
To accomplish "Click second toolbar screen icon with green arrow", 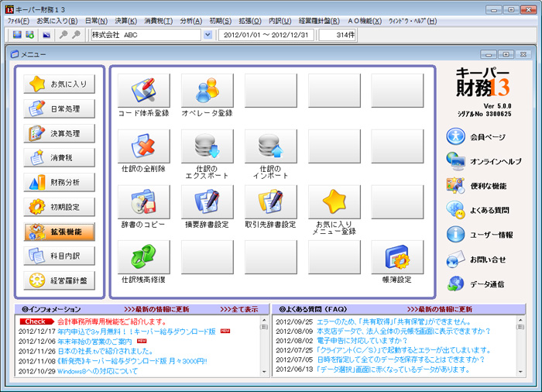I will (30, 35).
